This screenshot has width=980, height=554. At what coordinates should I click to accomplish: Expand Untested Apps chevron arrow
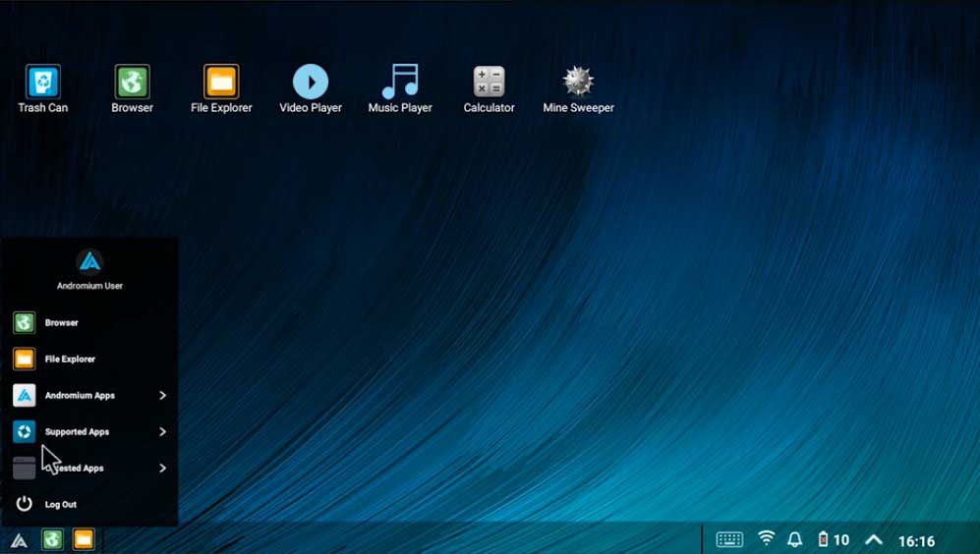tap(162, 468)
